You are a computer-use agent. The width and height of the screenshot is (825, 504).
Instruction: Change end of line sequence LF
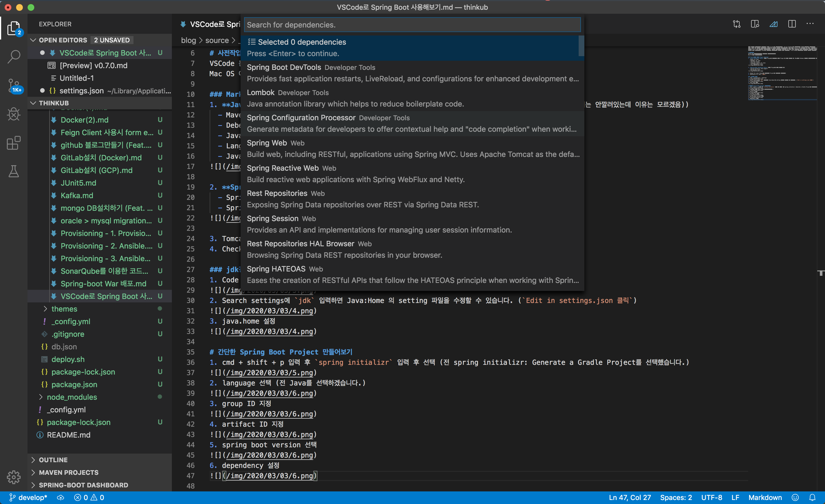pos(735,498)
